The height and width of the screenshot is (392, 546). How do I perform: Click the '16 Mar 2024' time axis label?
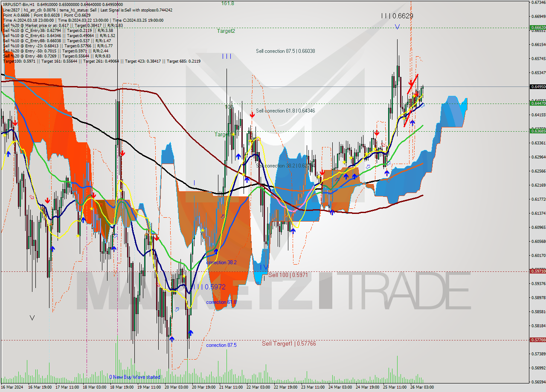[x=12, y=387]
